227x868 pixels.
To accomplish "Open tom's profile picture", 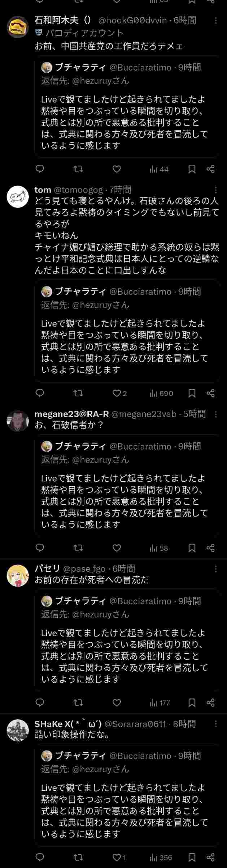I will [x=18, y=197].
